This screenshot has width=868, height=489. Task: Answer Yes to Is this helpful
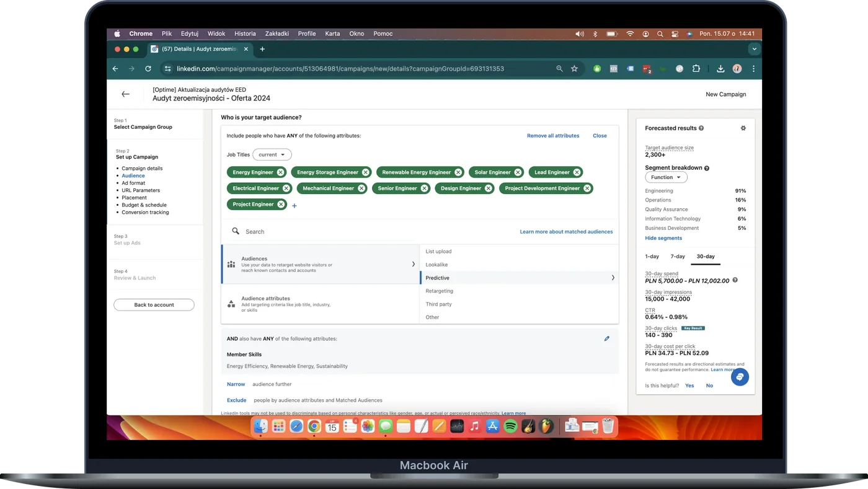[x=689, y=385]
